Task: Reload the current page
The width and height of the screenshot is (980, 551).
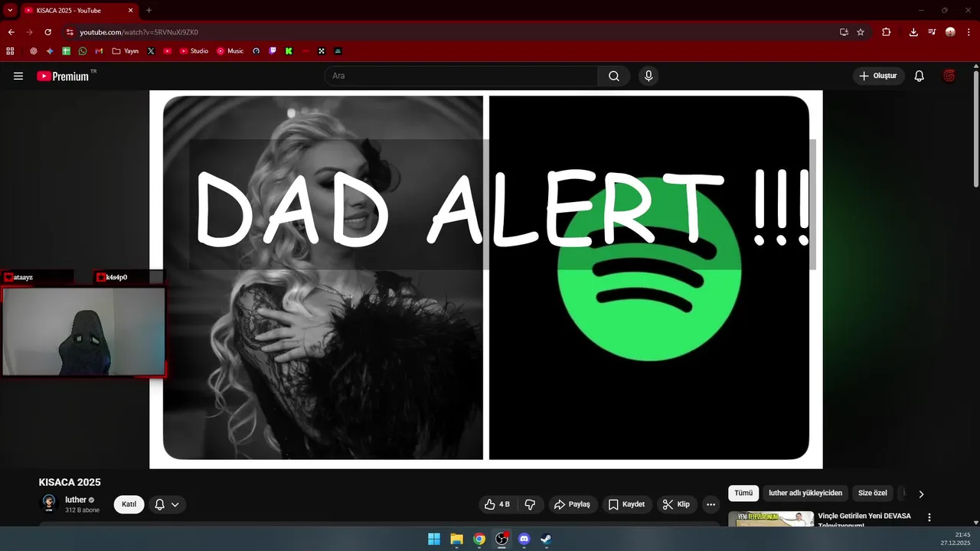Action: [x=47, y=32]
